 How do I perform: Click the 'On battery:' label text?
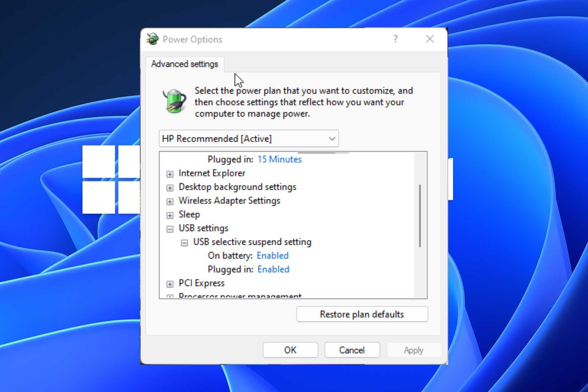tap(230, 255)
